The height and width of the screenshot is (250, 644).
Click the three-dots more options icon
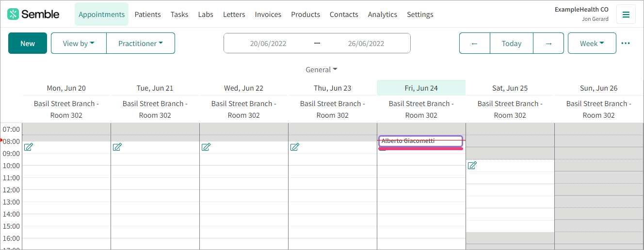626,43
